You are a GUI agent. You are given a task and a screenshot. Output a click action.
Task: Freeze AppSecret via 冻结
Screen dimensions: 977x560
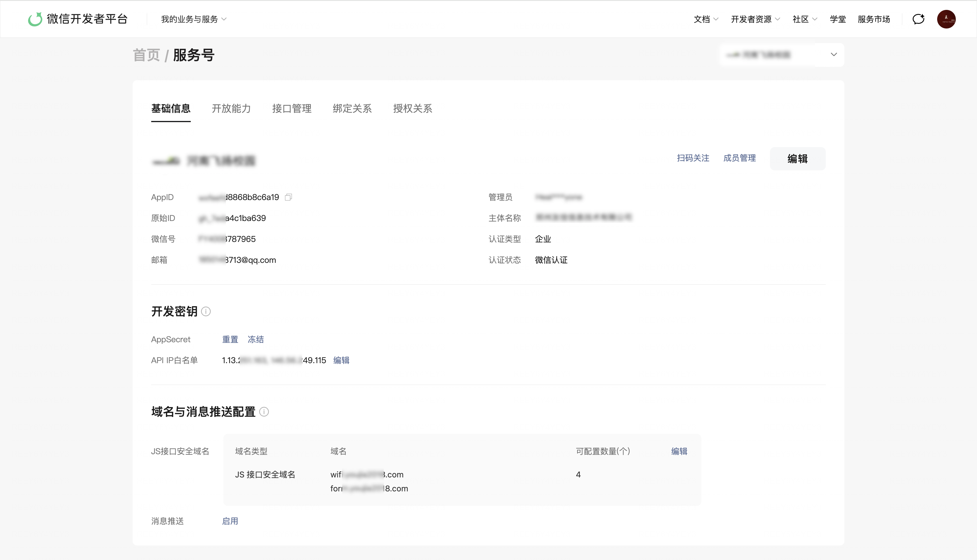click(x=256, y=340)
